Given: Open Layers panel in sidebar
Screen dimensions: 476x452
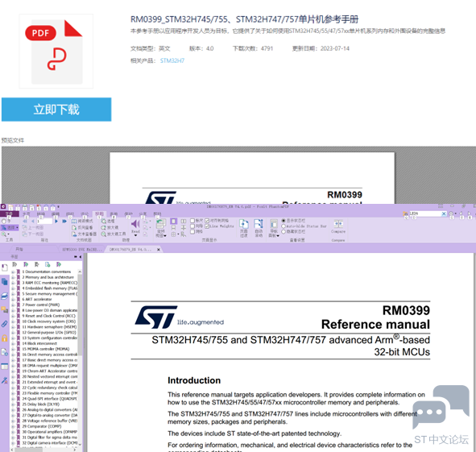Looking at the screenshot, I should coord(5,296).
